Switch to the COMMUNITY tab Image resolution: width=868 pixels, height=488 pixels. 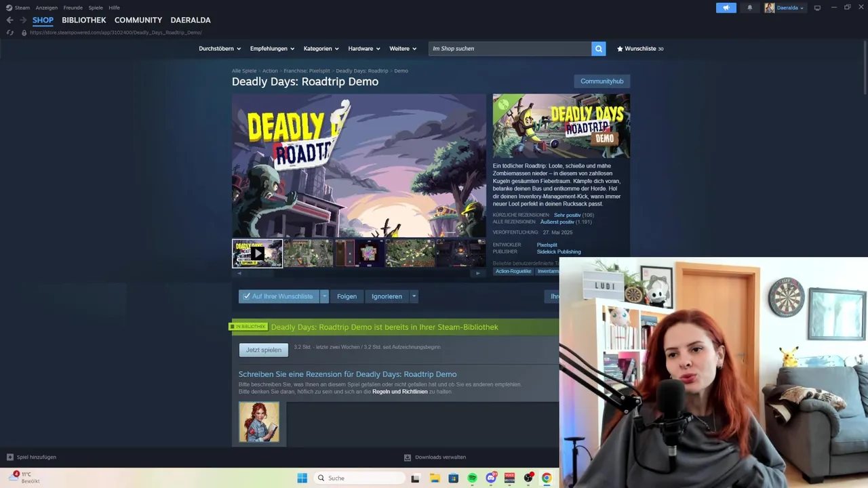coord(138,20)
